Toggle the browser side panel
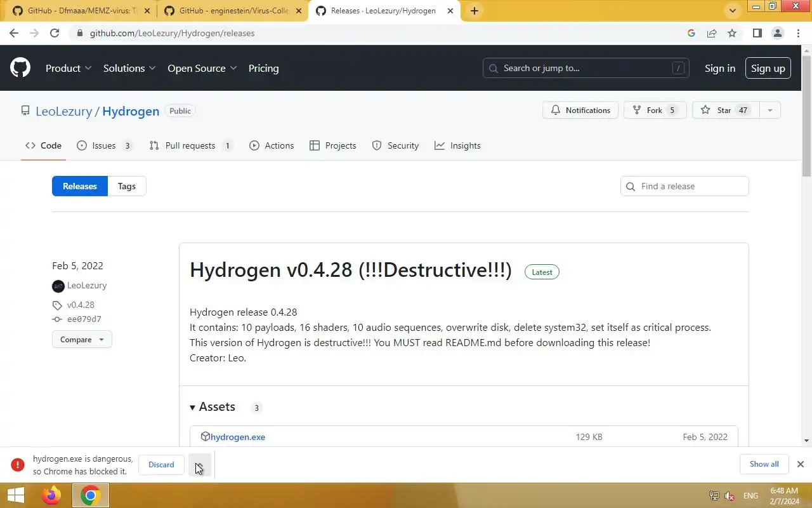The height and width of the screenshot is (508, 812). 757,33
